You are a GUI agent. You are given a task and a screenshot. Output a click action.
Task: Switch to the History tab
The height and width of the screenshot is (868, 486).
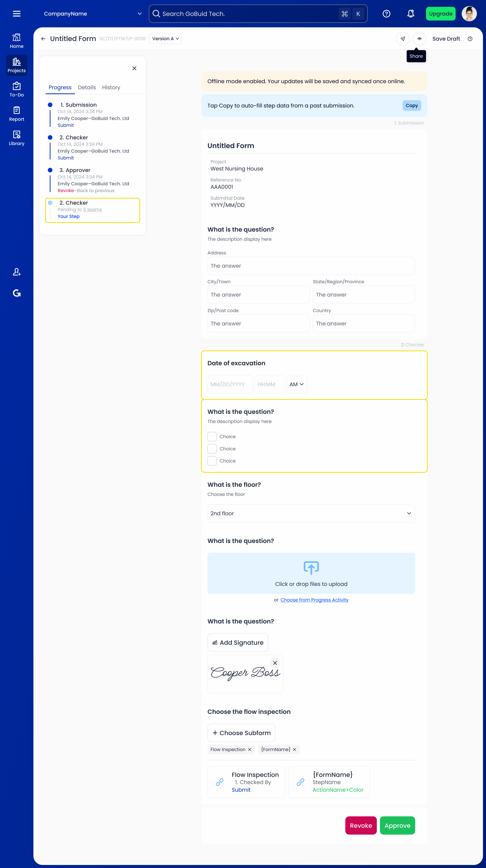point(111,88)
